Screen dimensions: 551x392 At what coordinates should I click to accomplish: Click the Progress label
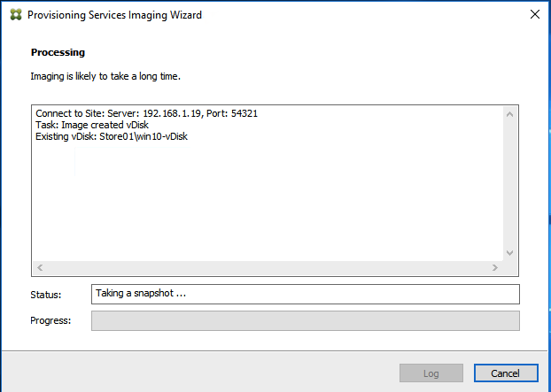(x=50, y=320)
